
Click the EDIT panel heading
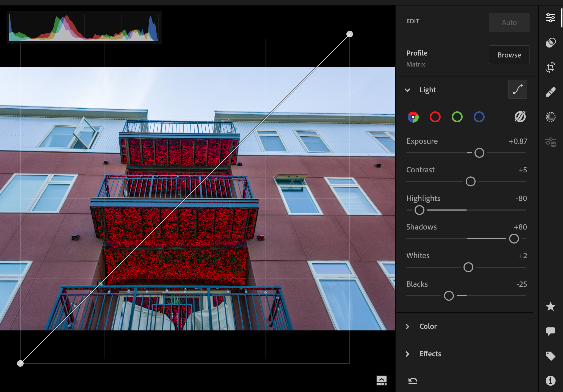[x=413, y=21]
